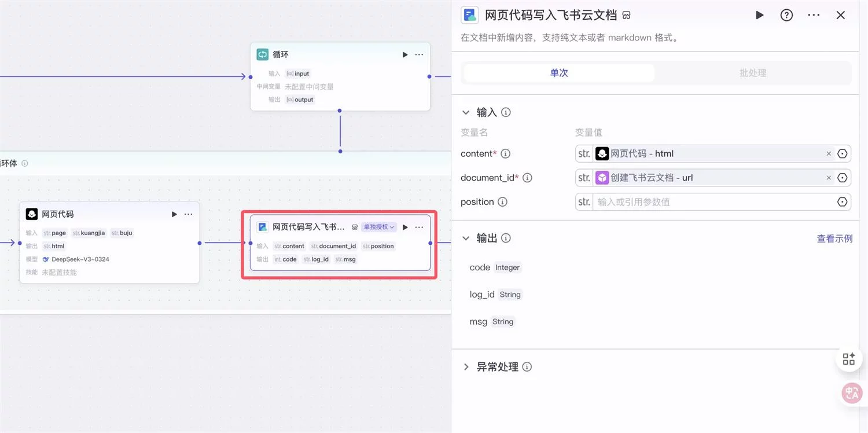This screenshot has height=433, width=868.
Task: Open help via the question mark icon
Action: (786, 14)
